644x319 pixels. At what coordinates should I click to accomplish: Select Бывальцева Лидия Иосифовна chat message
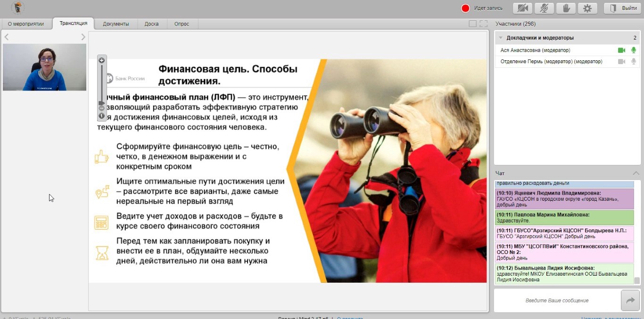pyautogui.click(x=564, y=274)
